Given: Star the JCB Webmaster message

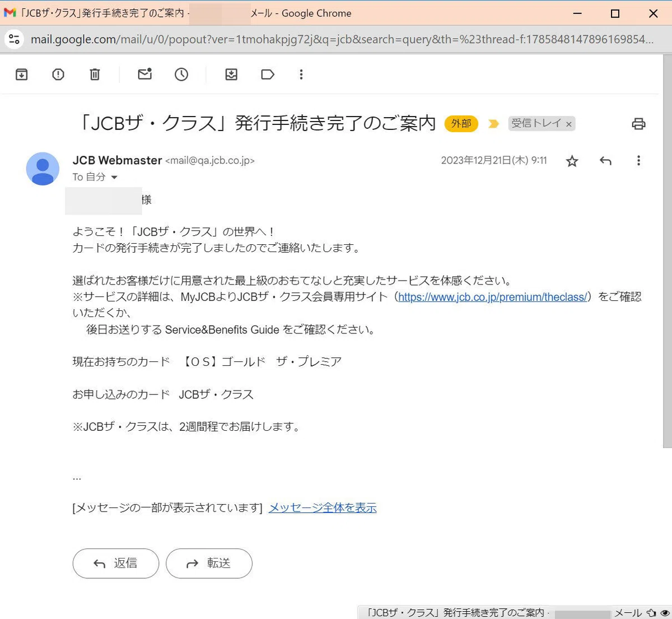Looking at the screenshot, I should click(x=572, y=161).
